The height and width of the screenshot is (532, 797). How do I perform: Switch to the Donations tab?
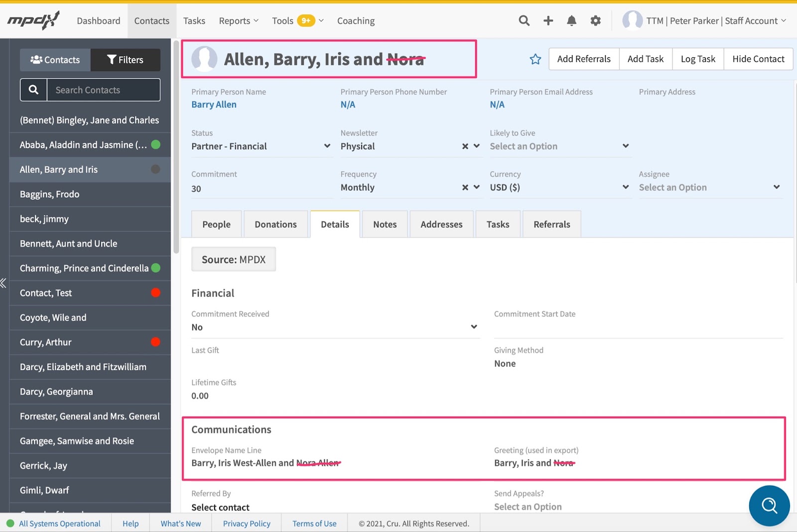tap(275, 224)
